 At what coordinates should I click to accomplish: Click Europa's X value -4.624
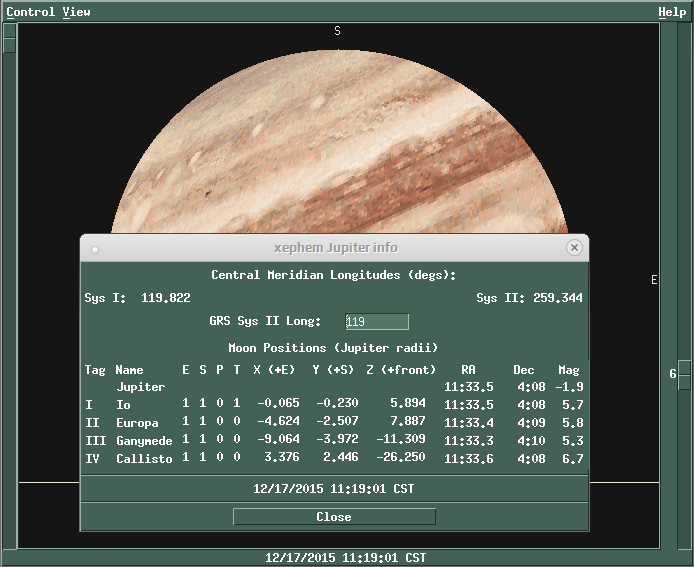[x=278, y=420]
